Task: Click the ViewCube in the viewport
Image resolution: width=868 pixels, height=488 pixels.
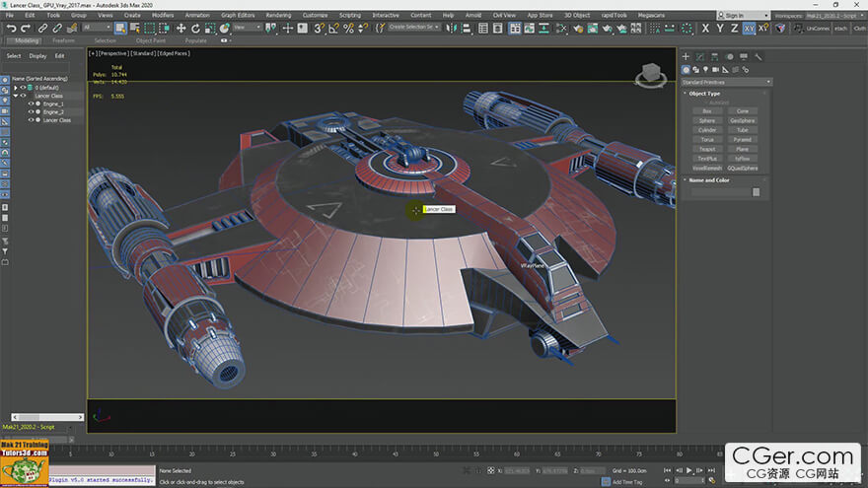Action: pos(650,75)
